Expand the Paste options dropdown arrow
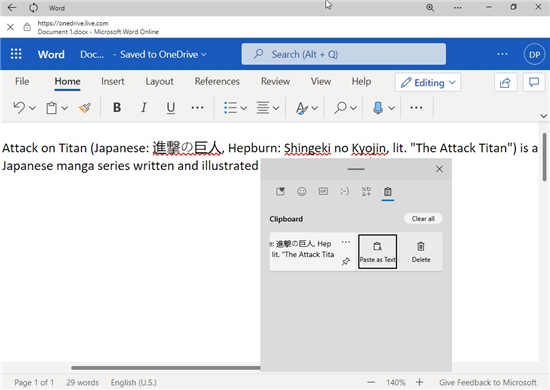The width and height of the screenshot is (550, 390). [x=65, y=108]
